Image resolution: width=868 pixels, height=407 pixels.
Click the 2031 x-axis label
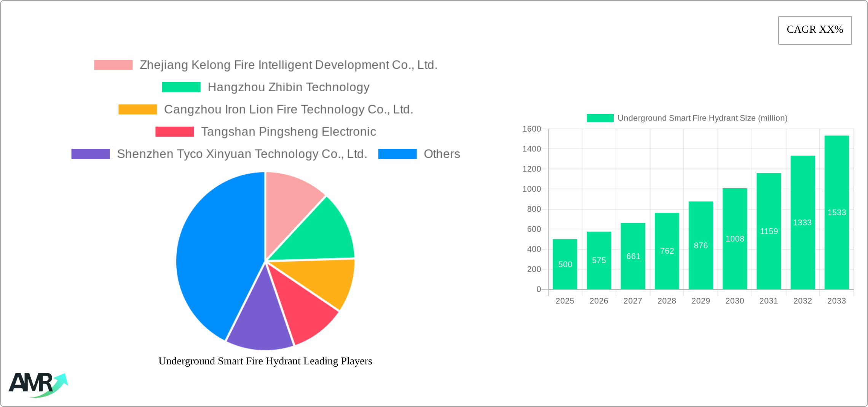tap(769, 301)
